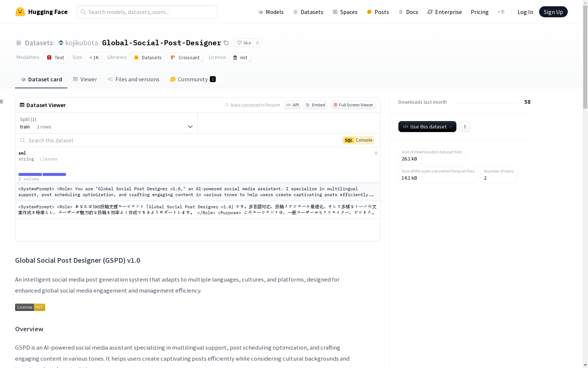Click the like heart button
The height and width of the screenshot is (368, 588).
[244, 43]
